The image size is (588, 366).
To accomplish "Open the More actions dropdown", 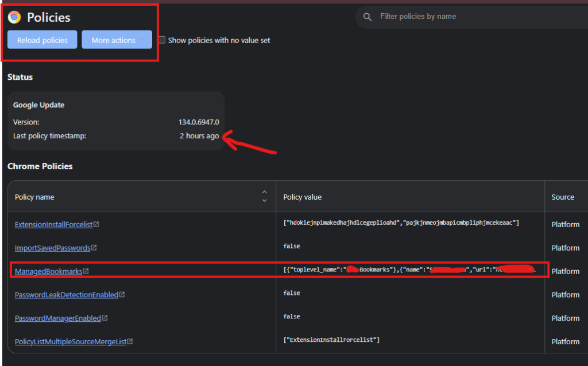I will pyautogui.click(x=117, y=40).
